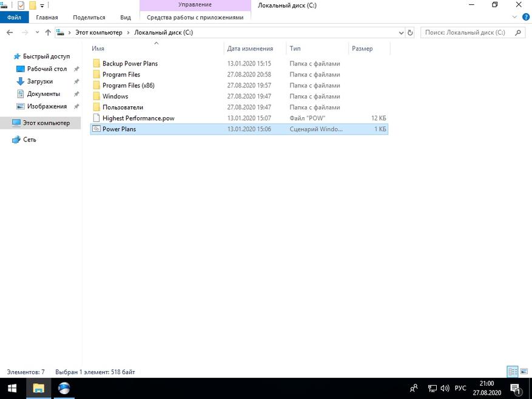Image resolution: width=532 pixels, height=399 pixels.
Task: Click the Power Plans script file name
Action: click(x=119, y=129)
